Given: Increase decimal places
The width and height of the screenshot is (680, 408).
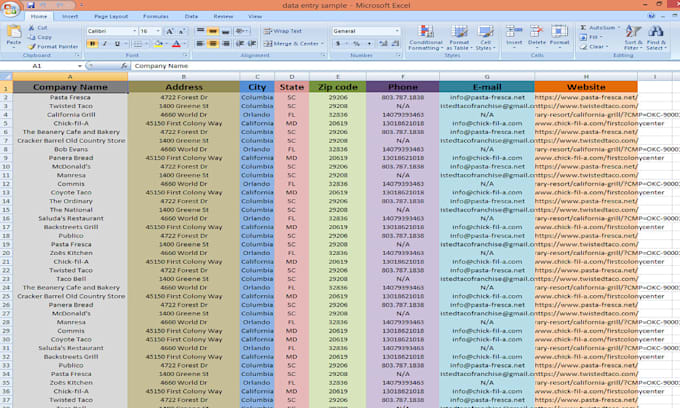Looking at the screenshot, I should pyautogui.click(x=383, y=43).
